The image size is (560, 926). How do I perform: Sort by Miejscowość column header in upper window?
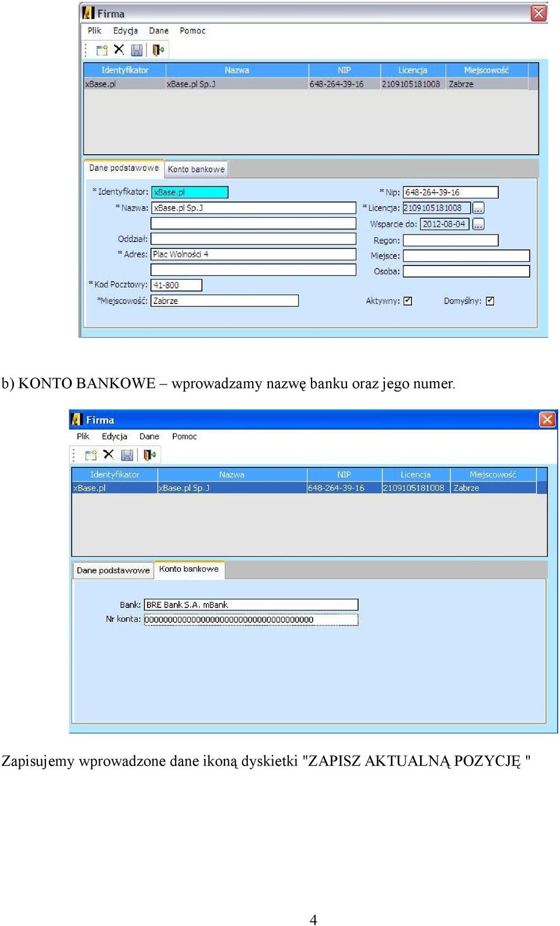click(x=487, y=70)
